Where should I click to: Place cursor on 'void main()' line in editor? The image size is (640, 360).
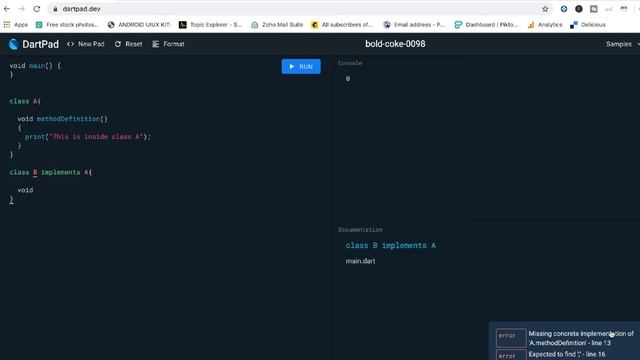(x=35, y=66)
